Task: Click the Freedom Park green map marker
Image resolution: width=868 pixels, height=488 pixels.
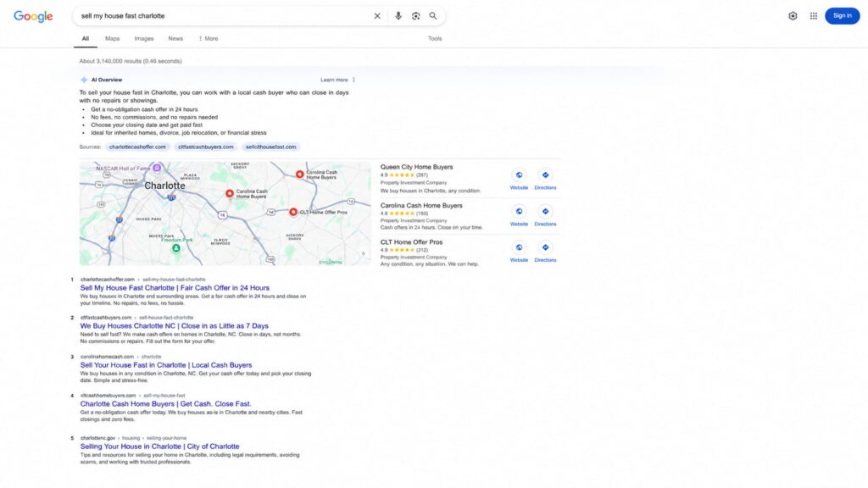Action: 176,248
